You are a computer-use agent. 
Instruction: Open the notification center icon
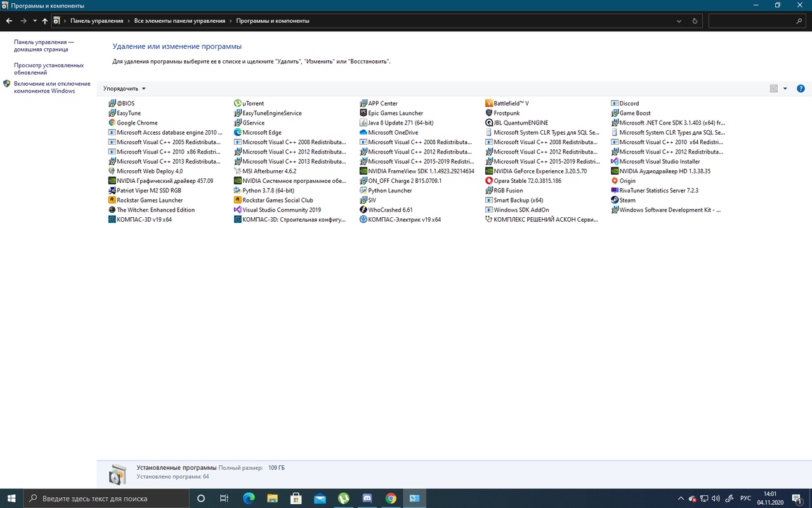(796, 498)
